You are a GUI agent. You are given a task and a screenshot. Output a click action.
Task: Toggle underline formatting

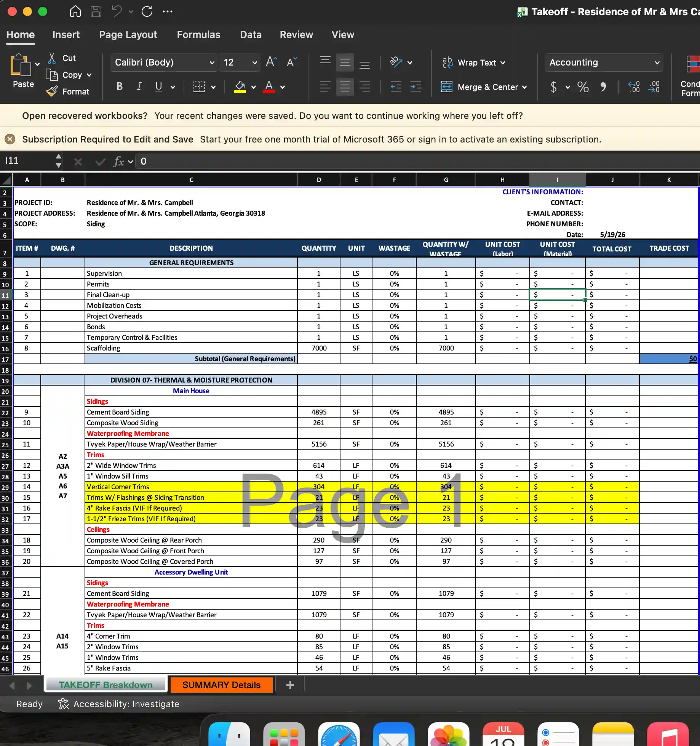click(159, 86)
